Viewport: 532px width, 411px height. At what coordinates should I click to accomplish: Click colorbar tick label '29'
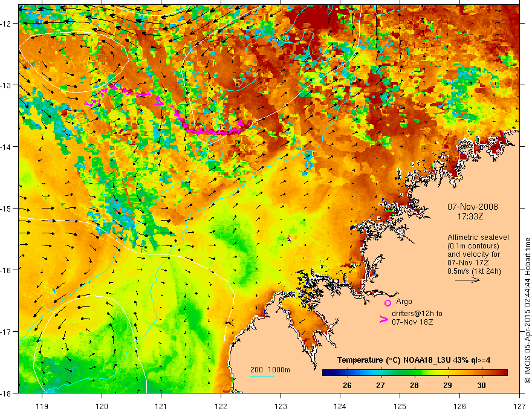pos(448,386)
